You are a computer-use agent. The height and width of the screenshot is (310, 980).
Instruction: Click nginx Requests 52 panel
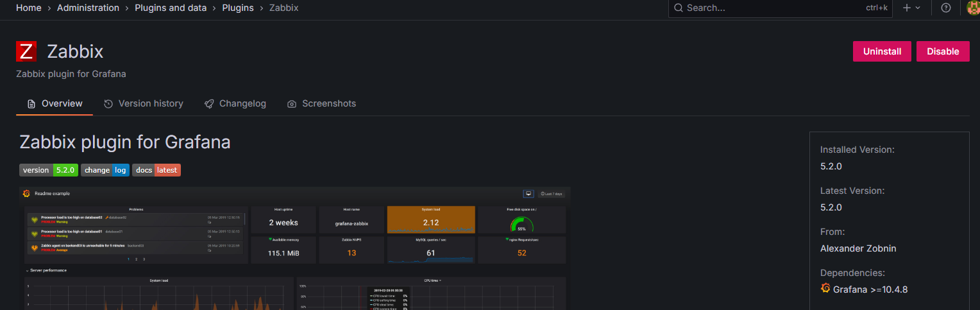[521, 250]
